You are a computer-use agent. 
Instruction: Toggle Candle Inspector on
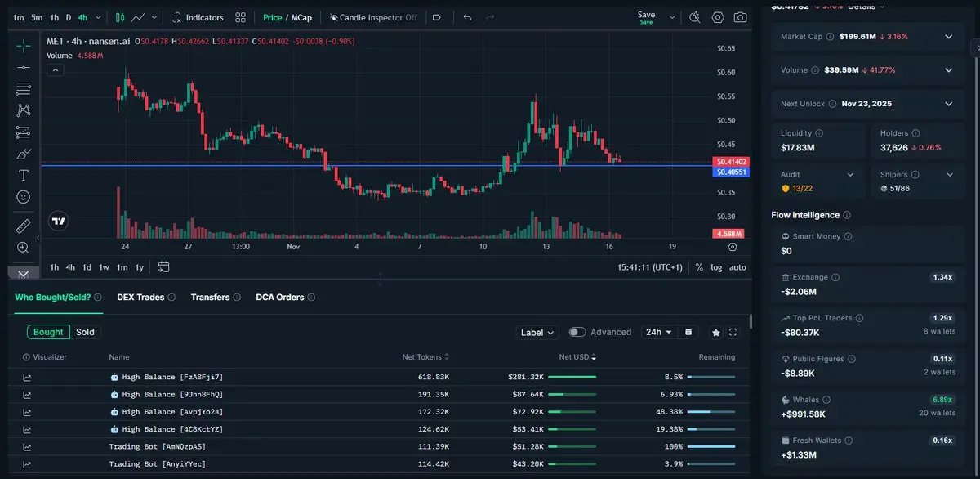pyautogui.click(x=373, y=17)
